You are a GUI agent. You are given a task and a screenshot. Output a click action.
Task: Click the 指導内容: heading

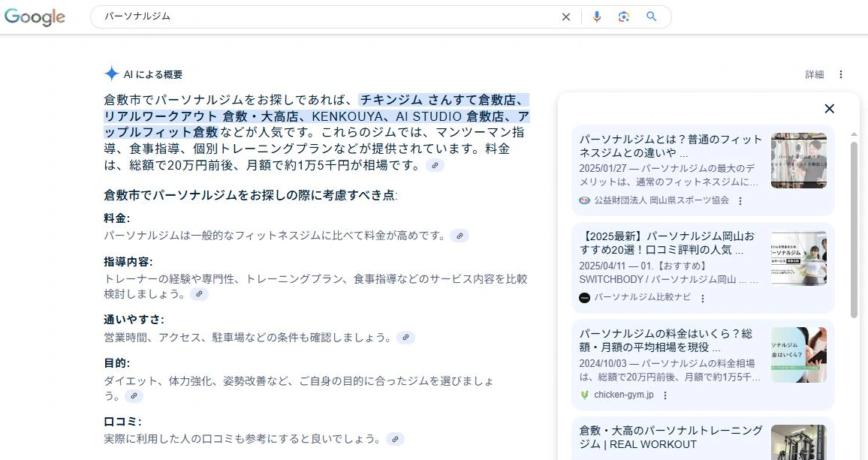pos(128,262)
